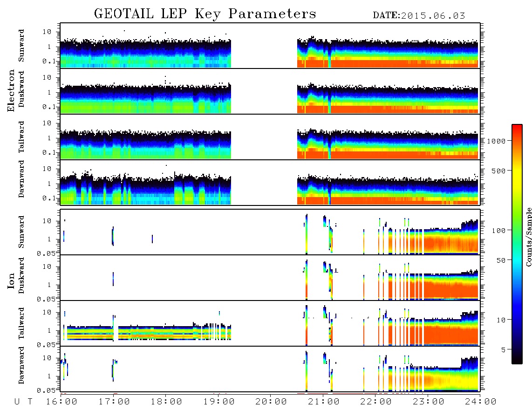Click the 19:00 time axis label
Screen dimensions: 532x410
coord(219,402)
